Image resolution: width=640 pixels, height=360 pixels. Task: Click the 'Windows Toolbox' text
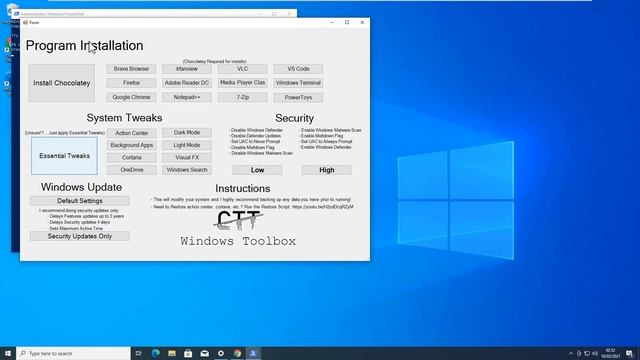coord(238,241)
